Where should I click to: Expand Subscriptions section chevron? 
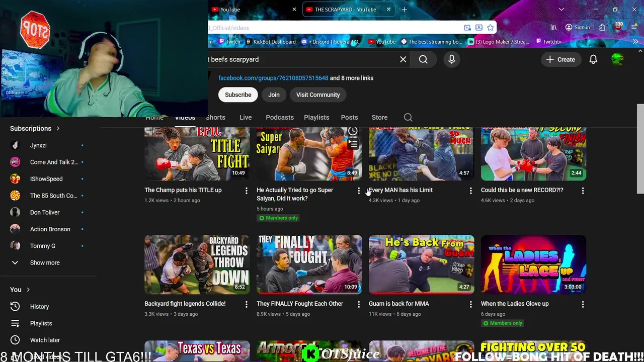[x=58, y=128]
